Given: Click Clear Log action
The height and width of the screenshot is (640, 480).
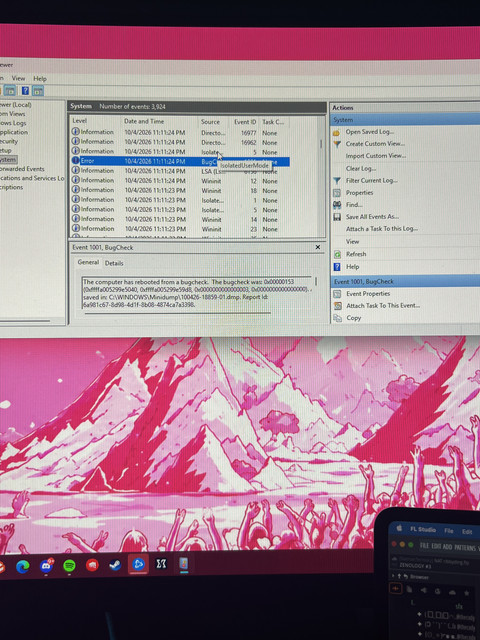Looking at the screenshot, I should [361, 169].
